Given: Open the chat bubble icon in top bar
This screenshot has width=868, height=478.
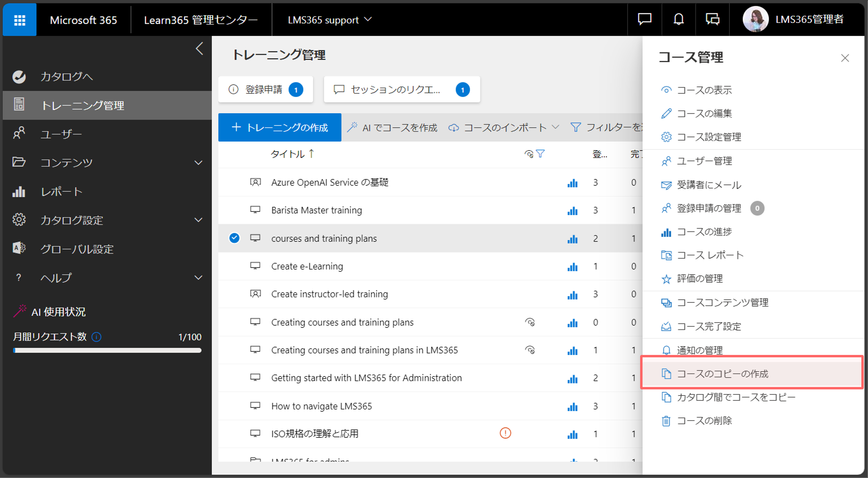Looking at the screenshot, I should click(x=644, y=19).
